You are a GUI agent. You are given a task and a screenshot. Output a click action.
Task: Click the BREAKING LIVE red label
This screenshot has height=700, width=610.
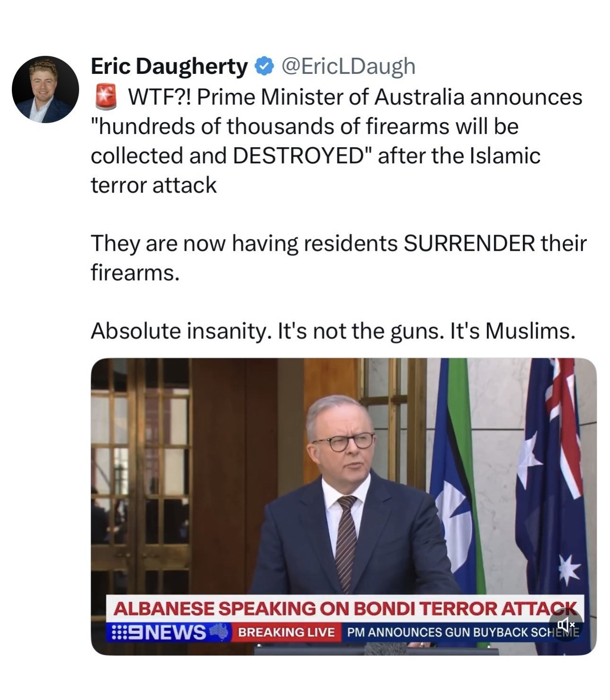[286, 632]
